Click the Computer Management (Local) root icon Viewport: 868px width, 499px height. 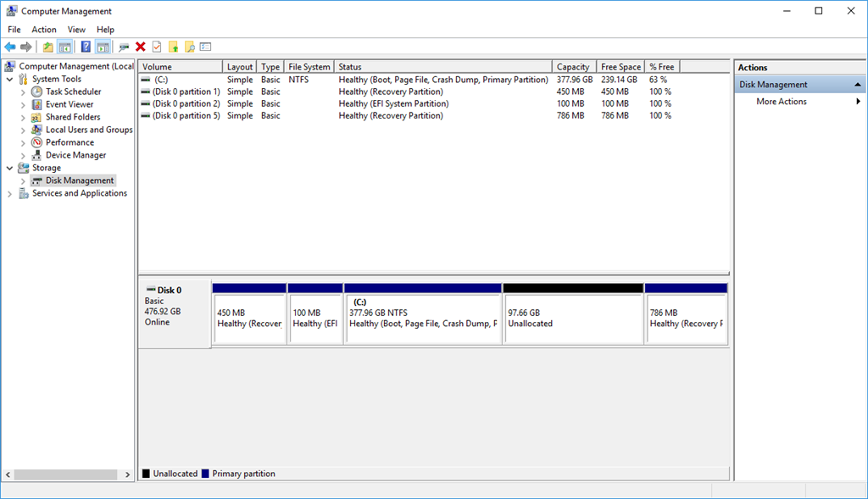pyautogui.click(x=10, y=66)
